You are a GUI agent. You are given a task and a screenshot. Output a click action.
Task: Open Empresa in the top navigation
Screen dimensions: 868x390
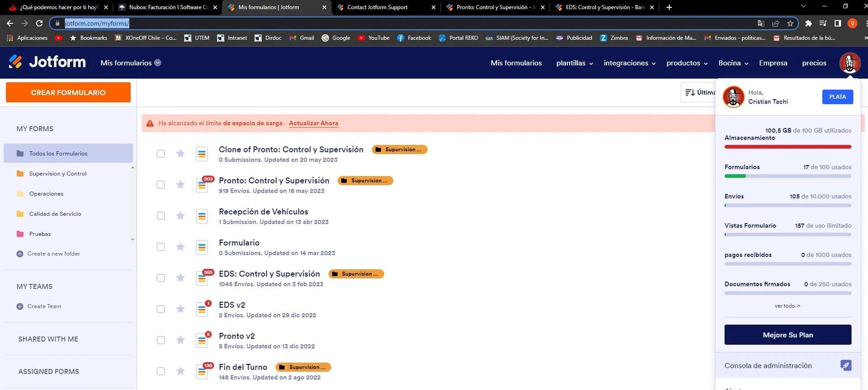point(773,63)
